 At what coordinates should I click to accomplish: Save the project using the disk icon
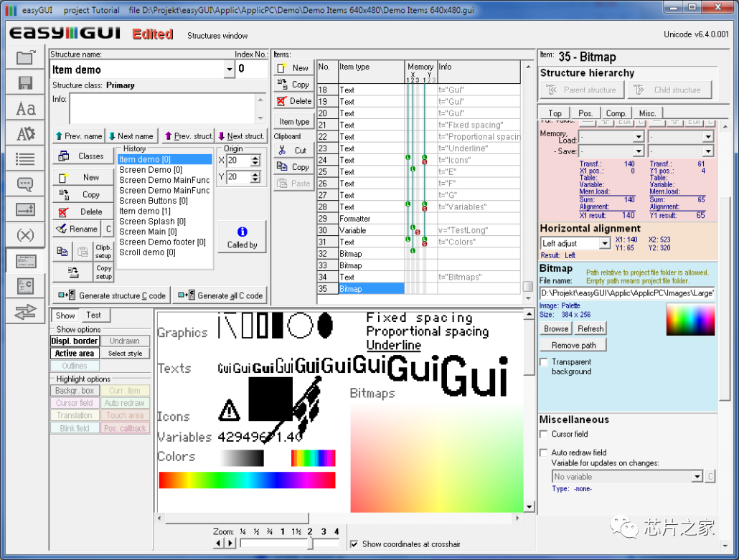tap(24, 82)
